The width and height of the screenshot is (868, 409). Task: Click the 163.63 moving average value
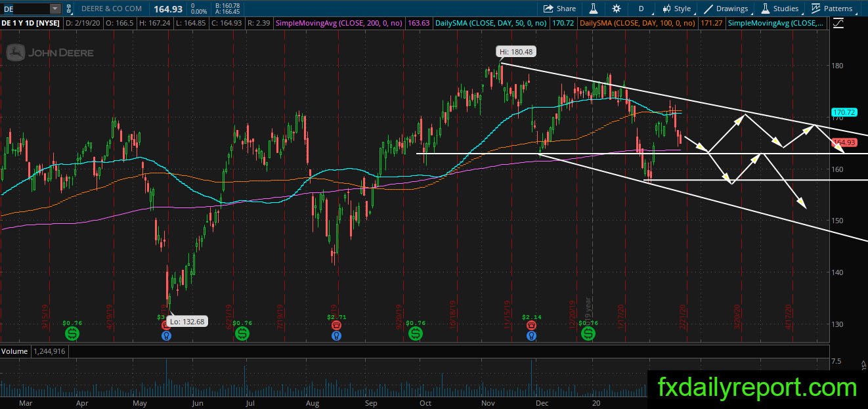pyautogui.click(x=419, y=23)
